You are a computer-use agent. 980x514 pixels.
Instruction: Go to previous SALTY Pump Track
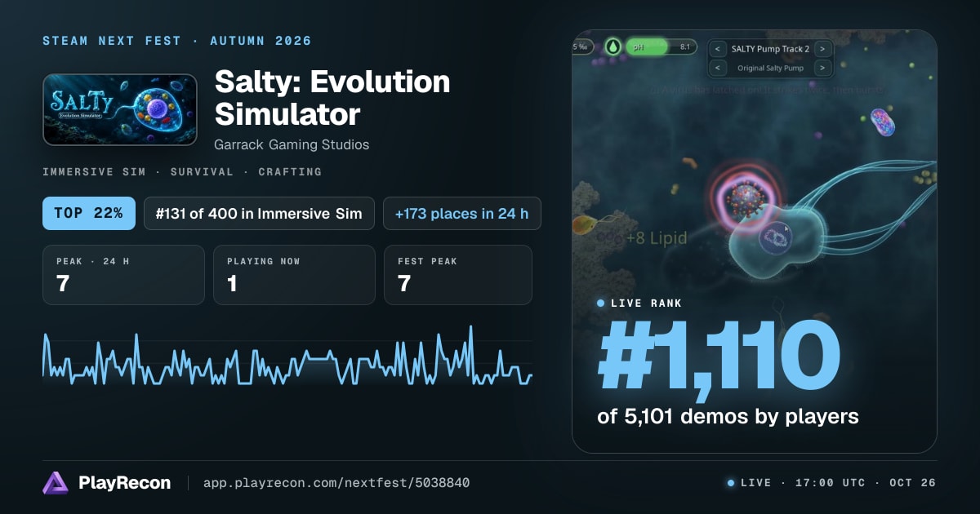[x=717, y=49]
